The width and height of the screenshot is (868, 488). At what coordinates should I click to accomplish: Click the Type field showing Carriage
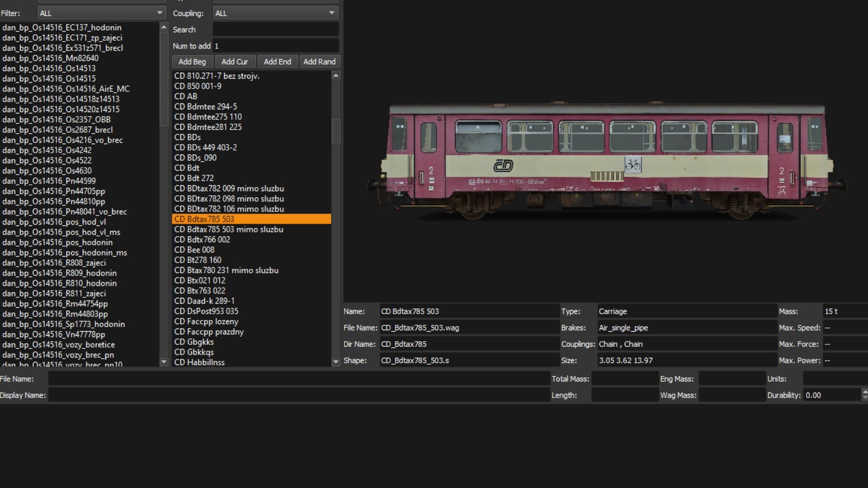(687, 311)
